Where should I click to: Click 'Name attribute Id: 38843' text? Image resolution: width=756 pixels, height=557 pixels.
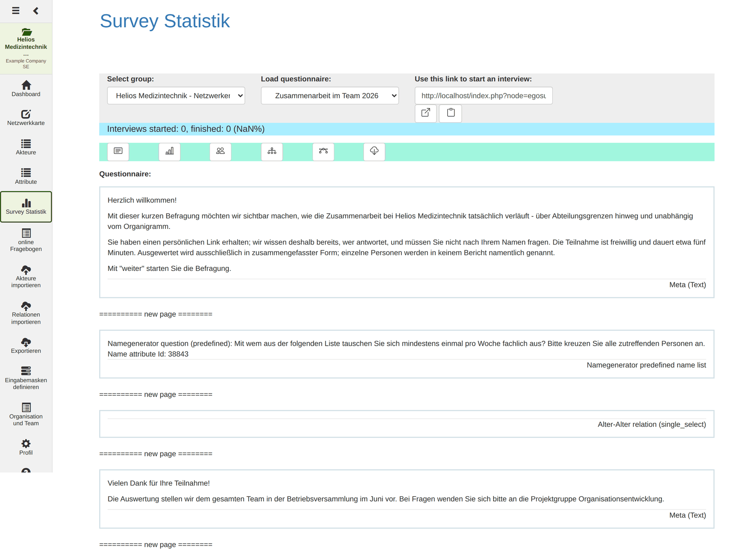pos(148,354)
